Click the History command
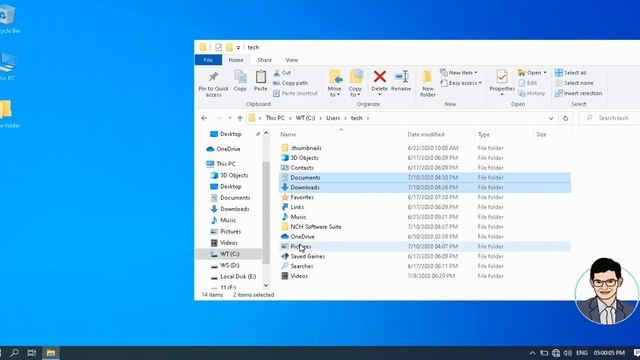Image resolution: width=640 pixels, height=360 pixels. 532,93
